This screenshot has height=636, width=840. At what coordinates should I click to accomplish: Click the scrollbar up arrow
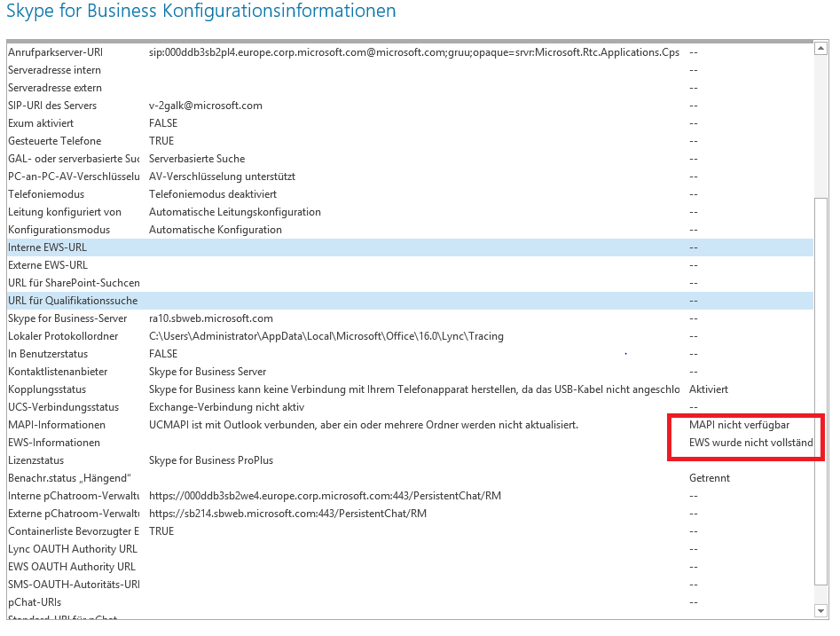820,48
